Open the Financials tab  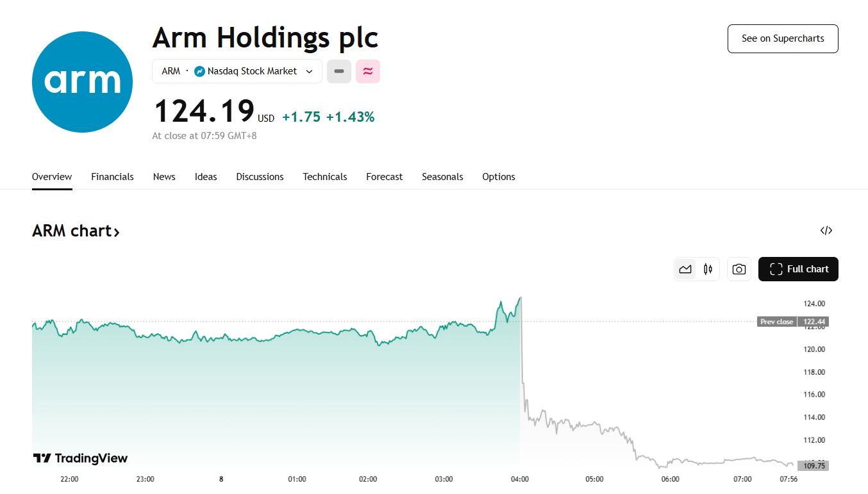pyautogui.click(x=112, y=177)
